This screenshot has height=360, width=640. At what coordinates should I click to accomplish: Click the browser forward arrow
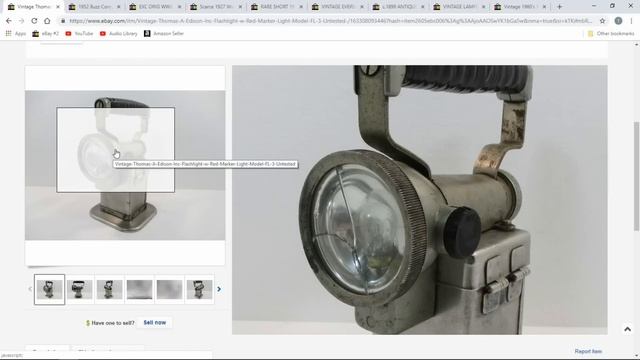click(21, 21)
